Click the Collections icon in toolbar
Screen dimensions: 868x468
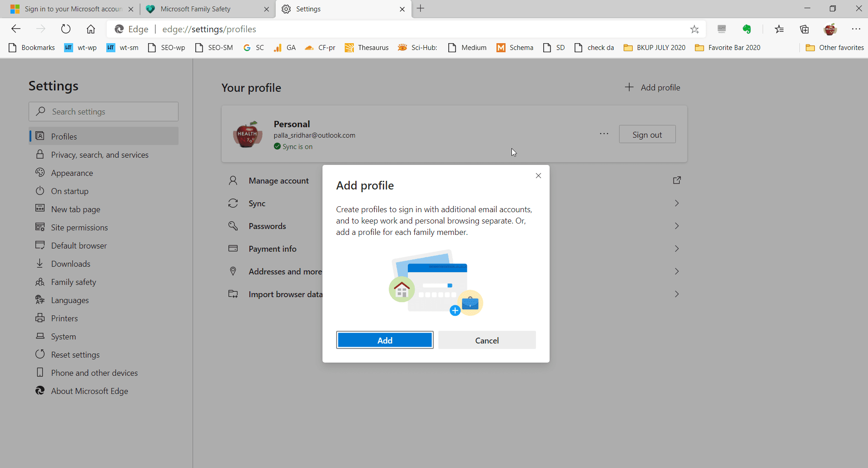pos(804,29)
